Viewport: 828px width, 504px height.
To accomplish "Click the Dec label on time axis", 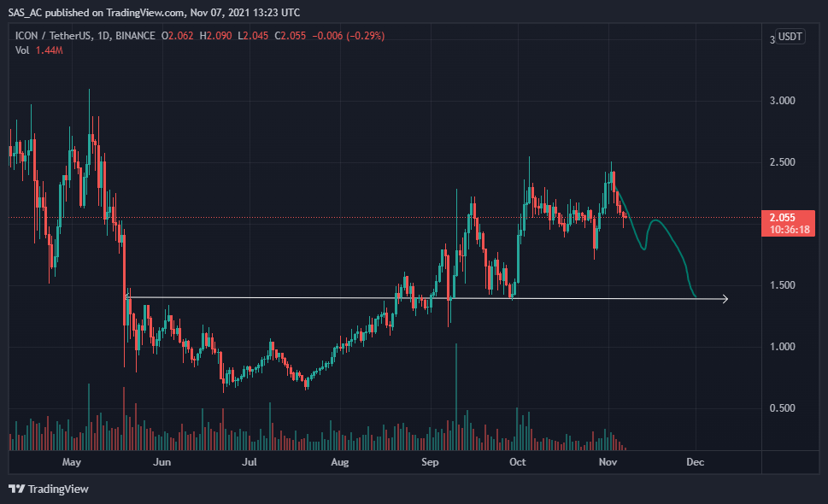I will [695, 462].
